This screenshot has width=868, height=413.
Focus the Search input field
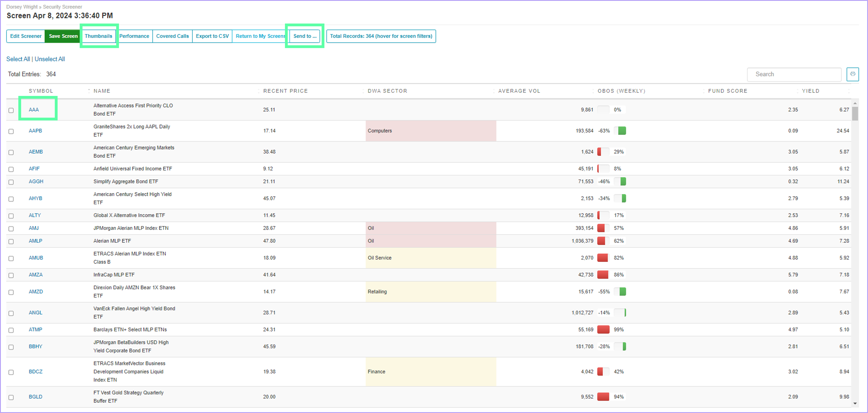tap(794, 74)
